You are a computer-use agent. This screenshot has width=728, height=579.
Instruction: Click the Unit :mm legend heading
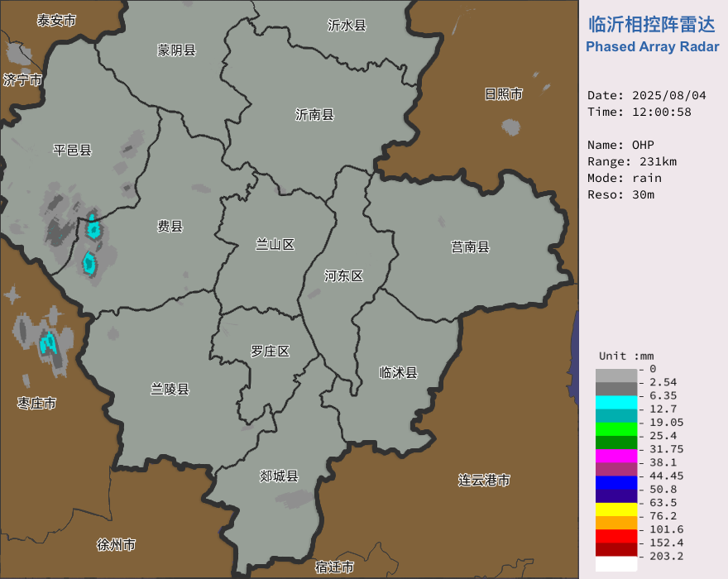tap(626, 356)
